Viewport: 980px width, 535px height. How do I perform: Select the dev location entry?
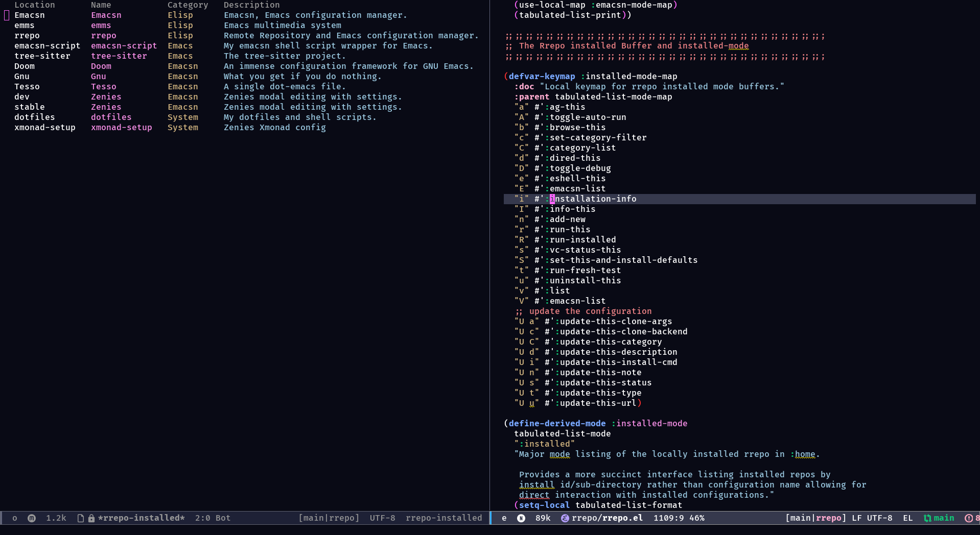pyautogui.click(x=21, y=97)
